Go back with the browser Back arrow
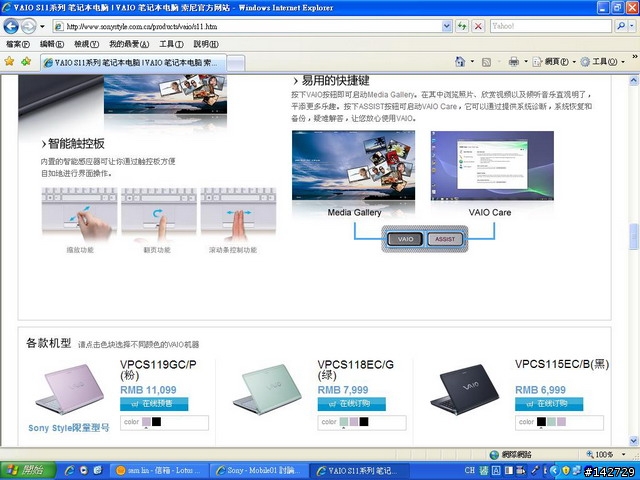 pos(11,27)
